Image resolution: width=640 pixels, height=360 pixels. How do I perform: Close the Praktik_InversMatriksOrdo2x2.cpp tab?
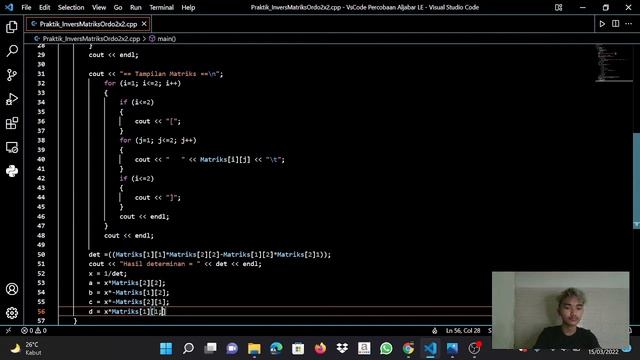(x=144, y=24)
